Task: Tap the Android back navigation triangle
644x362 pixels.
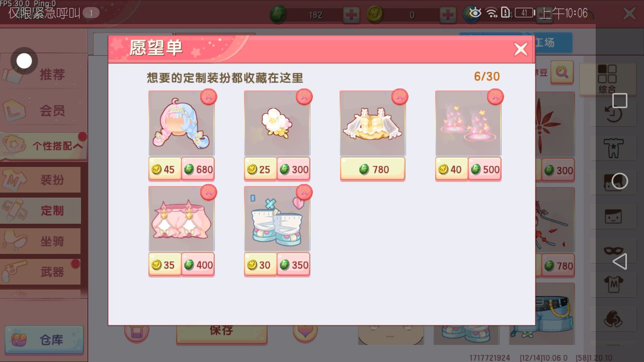Action: tap(620, 261)
